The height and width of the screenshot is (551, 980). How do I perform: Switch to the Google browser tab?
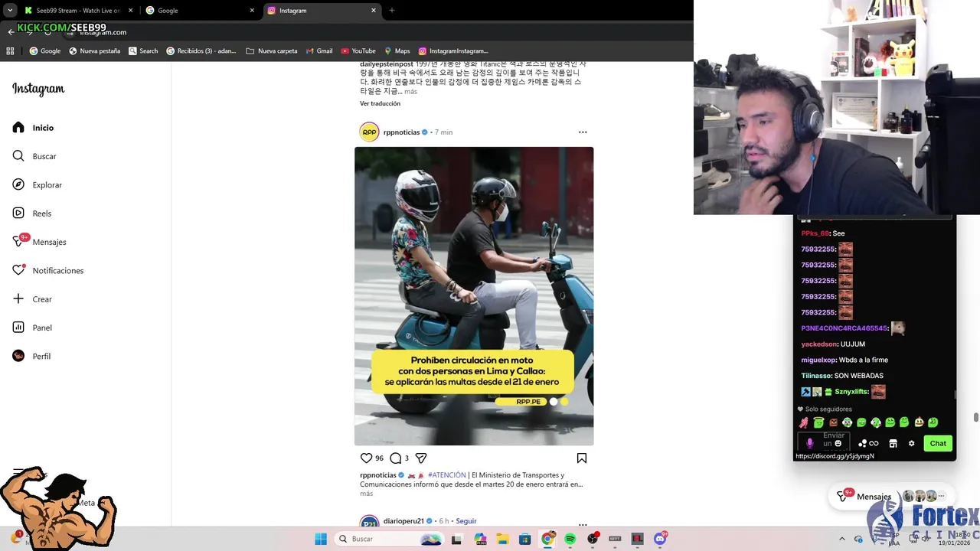click(x=201, y=11)
